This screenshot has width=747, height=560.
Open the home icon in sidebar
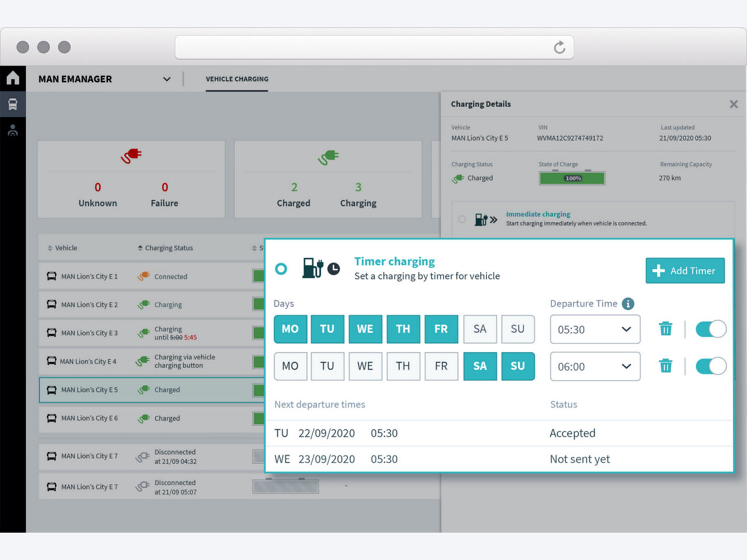(x=13, y=78)
